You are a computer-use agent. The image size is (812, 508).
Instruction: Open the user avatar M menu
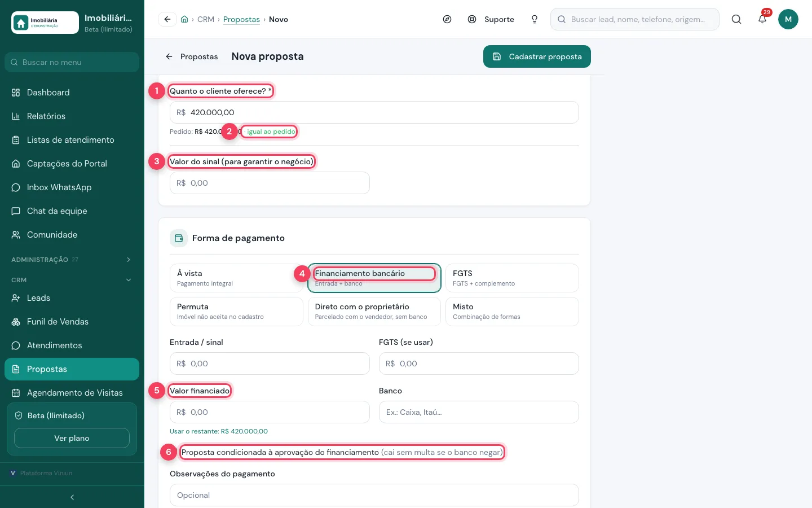click(788, 19)
